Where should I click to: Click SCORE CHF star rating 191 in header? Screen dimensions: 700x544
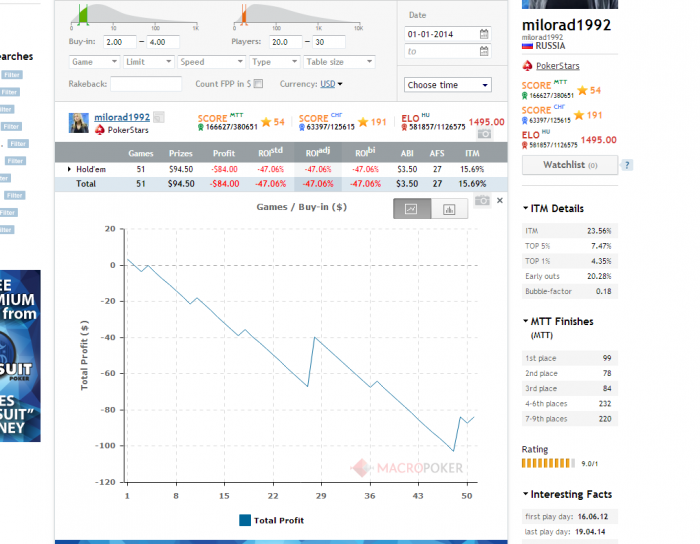[372, 122]
